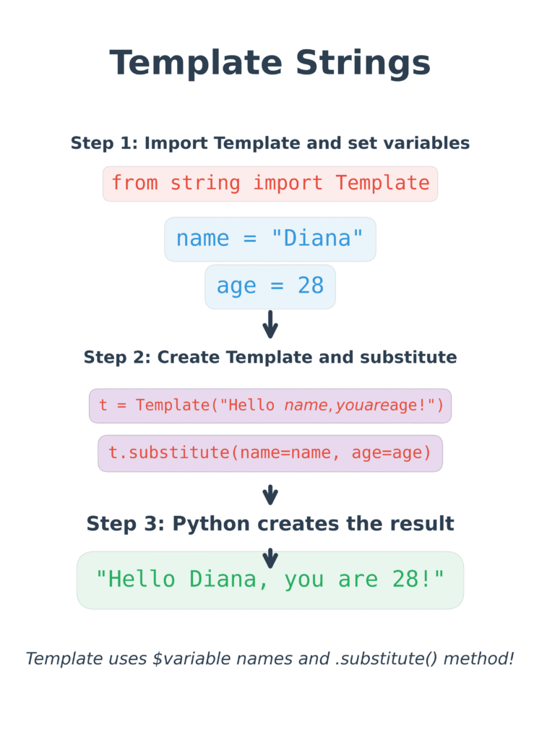Click the number 28 in the age assignment
This screenshot has width=560, height=740.
[x=311, y=285]
